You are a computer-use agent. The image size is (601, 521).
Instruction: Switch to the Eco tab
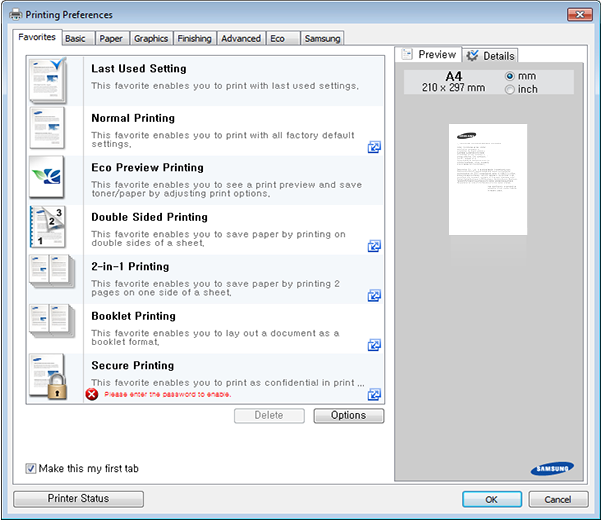[278, 39]
